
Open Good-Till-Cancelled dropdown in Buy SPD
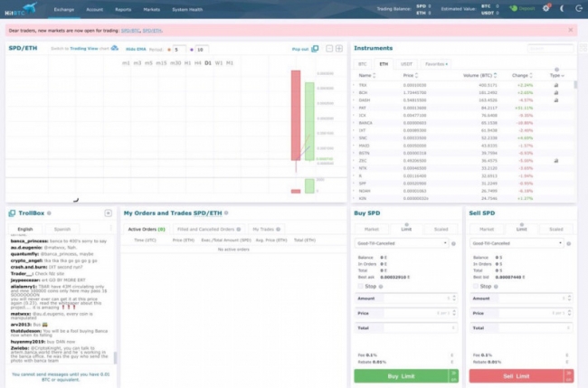click(x=405, y=243)
